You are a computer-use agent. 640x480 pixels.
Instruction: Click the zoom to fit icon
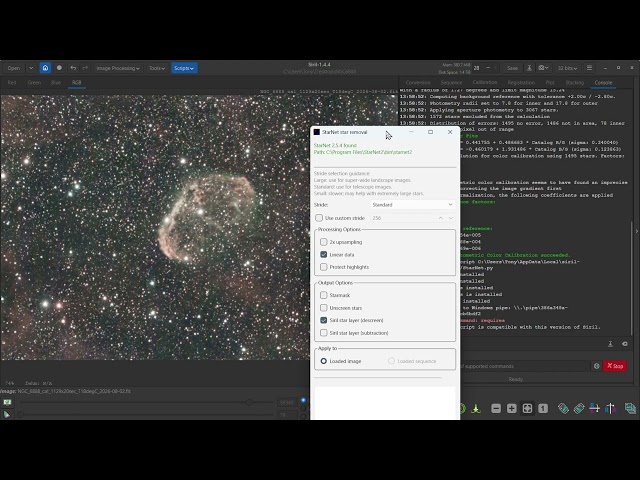(527, 408)
